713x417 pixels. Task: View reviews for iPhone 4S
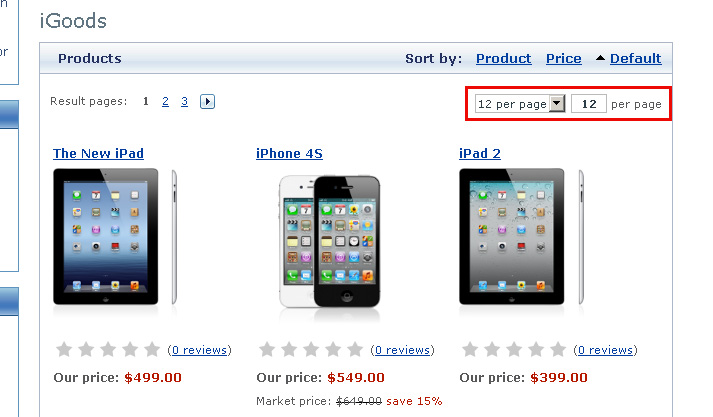401,350
